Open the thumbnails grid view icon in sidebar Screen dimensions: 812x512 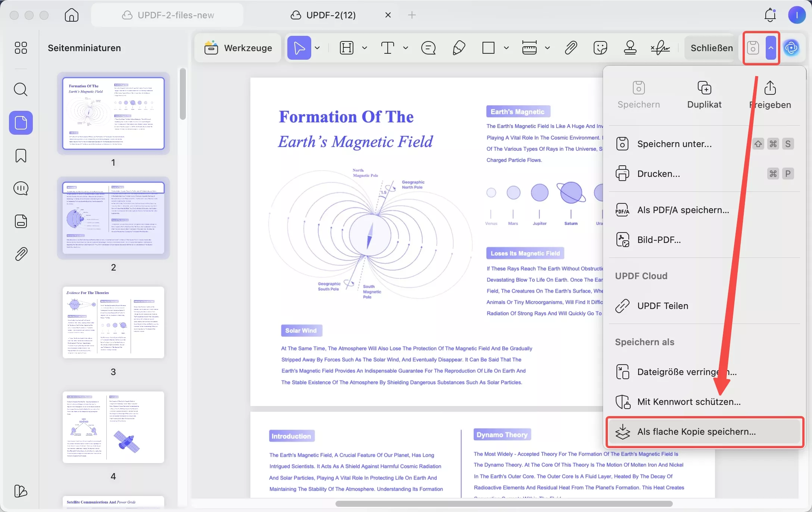21,48
